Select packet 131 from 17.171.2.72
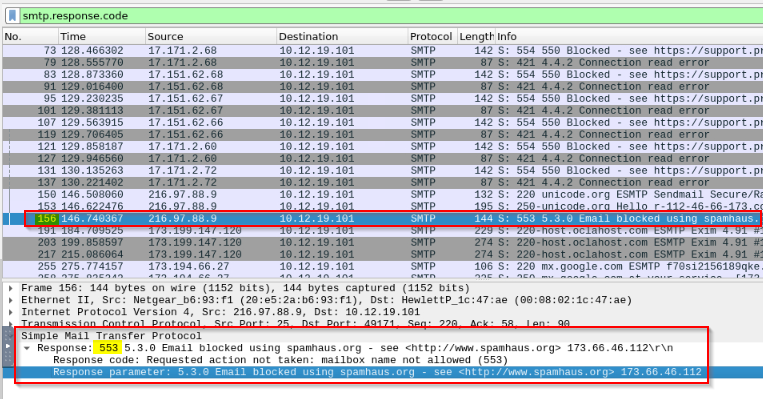The width and height of the screenshot is (763, 399). (382, 171)
